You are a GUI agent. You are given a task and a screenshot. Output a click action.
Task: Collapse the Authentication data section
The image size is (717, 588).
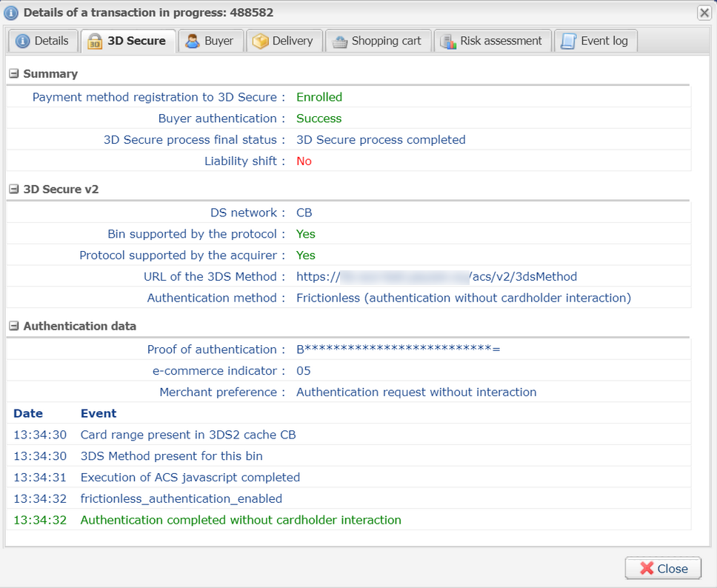14,326
